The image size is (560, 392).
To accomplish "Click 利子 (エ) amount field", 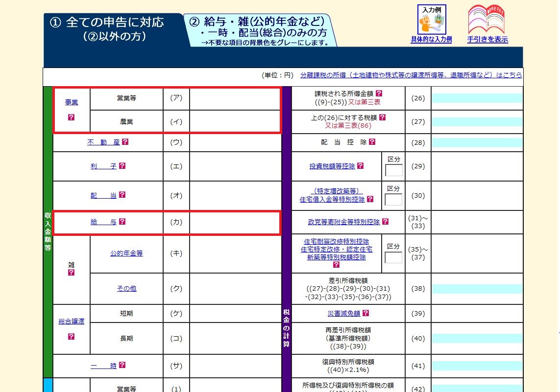I will [x=235, y=166].
